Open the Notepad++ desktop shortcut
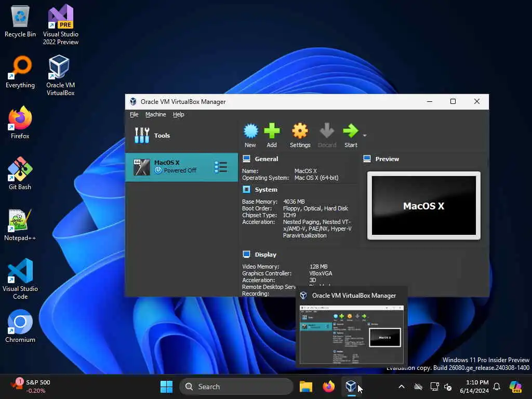This screenshot has width=532, height=399. coord(20,224)
